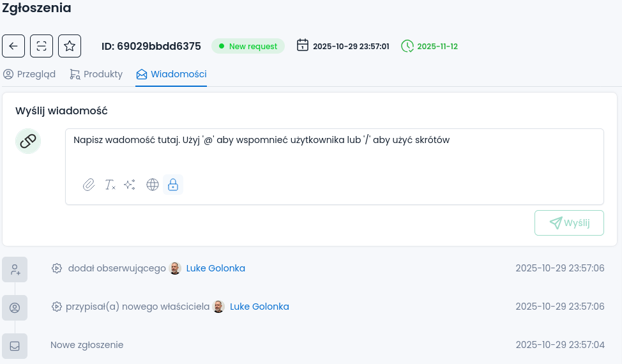Click the 2025-11-12 due date
This screenshot has width=622, height=364.
(x=437, y=46)
